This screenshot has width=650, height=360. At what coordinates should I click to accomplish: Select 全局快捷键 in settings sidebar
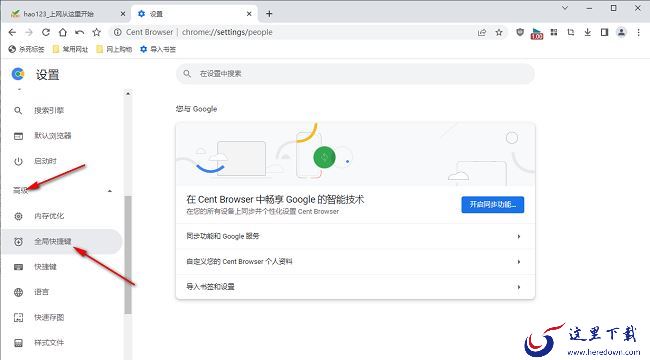pyautogui.click(x=62, y=241)
